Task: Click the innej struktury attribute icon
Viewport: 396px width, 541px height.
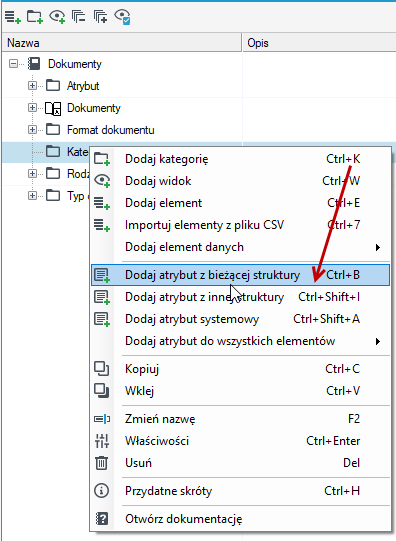Action: pyautogui.click(x=102, y=297)
